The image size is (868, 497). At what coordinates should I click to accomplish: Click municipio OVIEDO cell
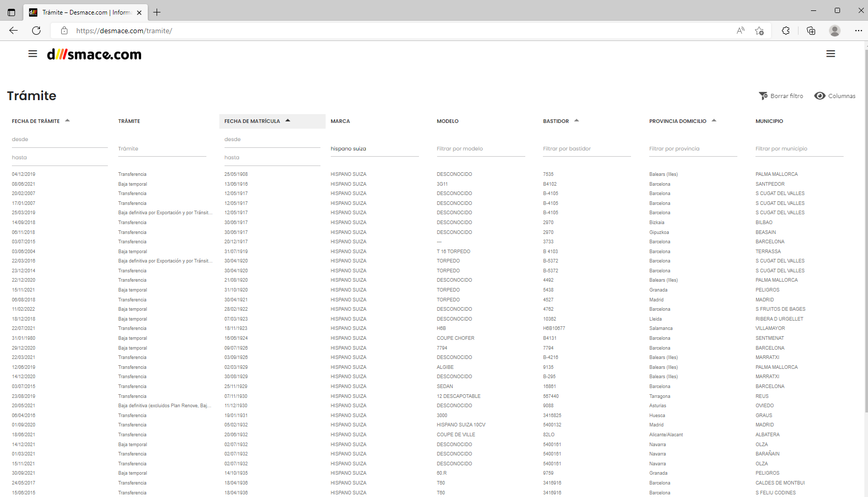765,406
